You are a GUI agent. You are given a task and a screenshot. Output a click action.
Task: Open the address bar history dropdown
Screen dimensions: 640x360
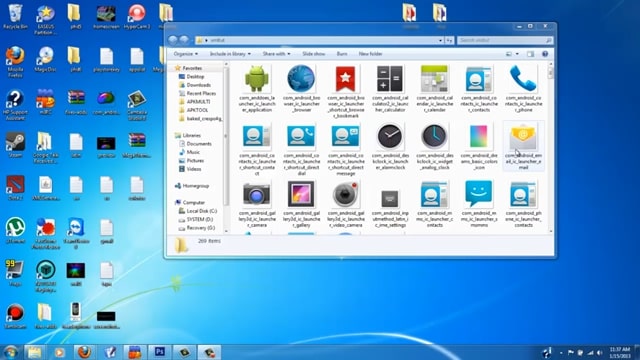tap(440, 40)
